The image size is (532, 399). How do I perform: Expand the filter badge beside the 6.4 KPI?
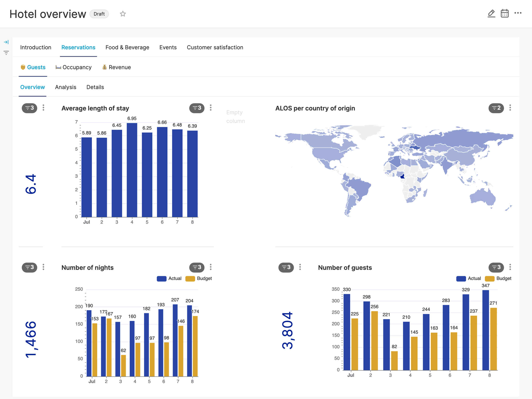coord(29,108)
